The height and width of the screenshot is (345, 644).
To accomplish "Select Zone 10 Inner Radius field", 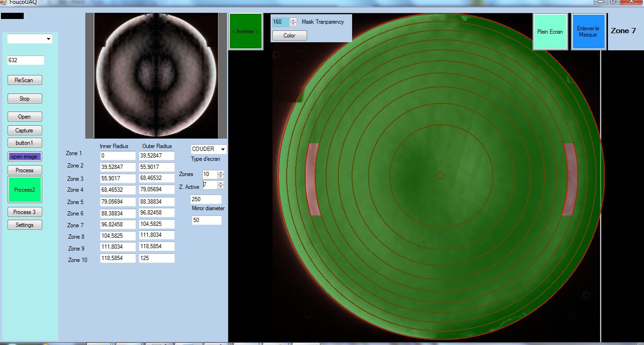I will [118, 259].
